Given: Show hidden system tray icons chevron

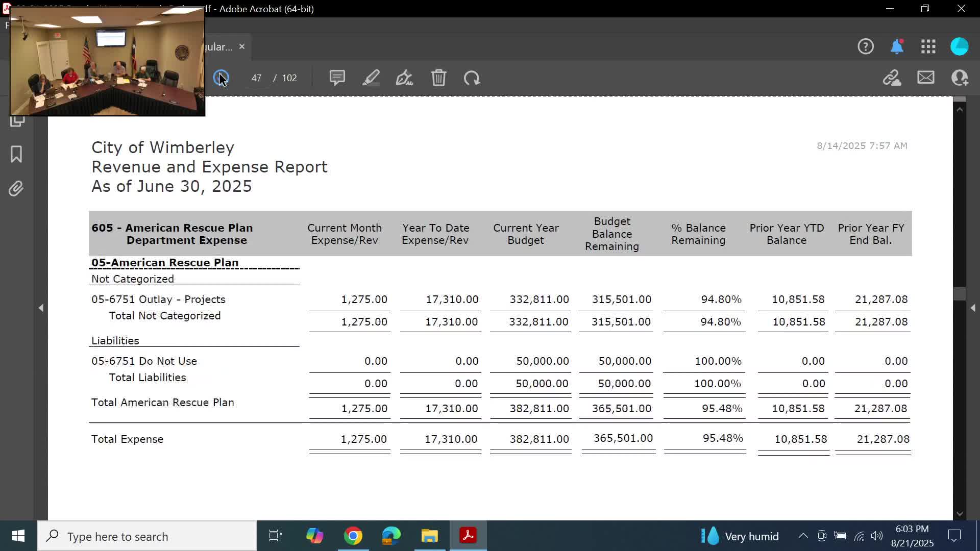Looking at the screenshot, I should point(803,536).
